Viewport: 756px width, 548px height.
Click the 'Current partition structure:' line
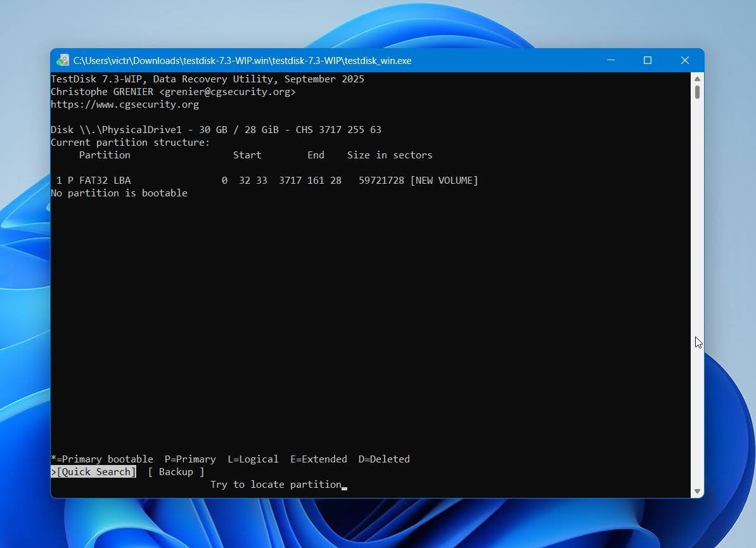pos(131,143)
